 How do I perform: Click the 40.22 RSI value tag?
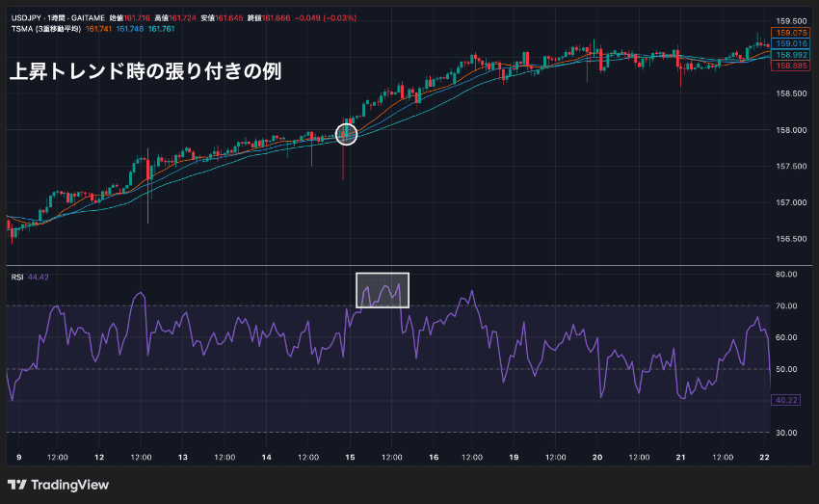click(786, 400)
